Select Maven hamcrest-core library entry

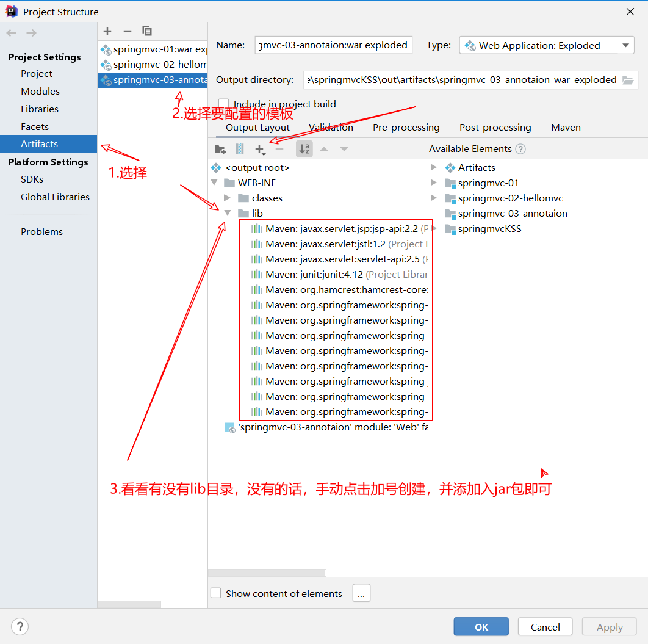(339, 290)
